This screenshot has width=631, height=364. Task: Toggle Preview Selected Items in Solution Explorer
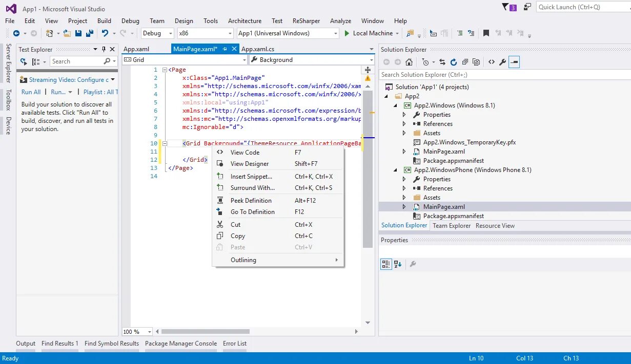514,62
